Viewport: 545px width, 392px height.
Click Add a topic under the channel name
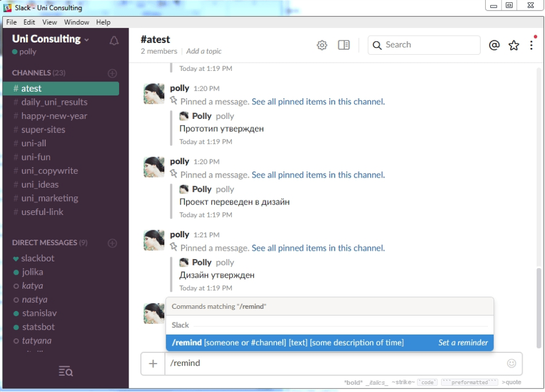tap(203, 51)
